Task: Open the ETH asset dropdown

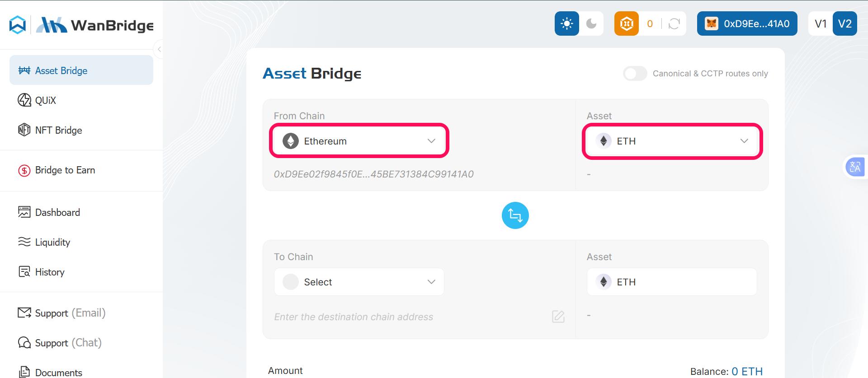Action: click(x=672, y=141)
